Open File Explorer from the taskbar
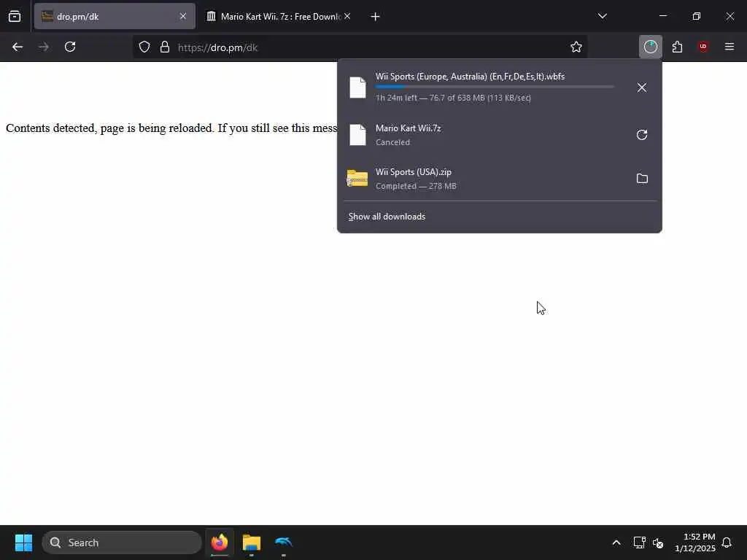Viewport: 747px width, 560px height. tap(252, 542)
